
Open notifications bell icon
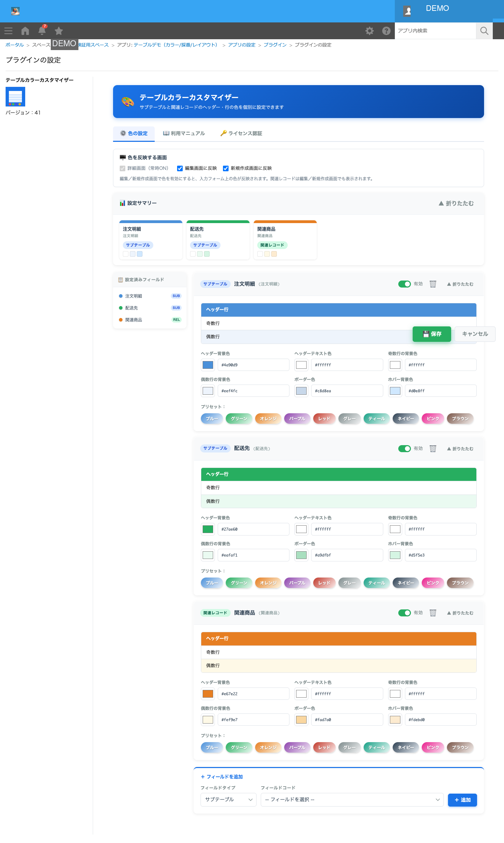(42, 30)
